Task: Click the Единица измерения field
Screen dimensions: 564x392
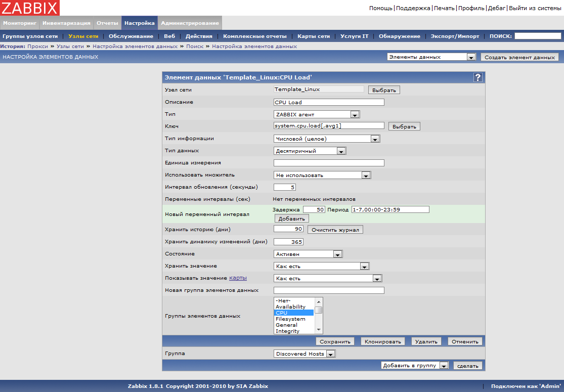Action: click(329, 163)
